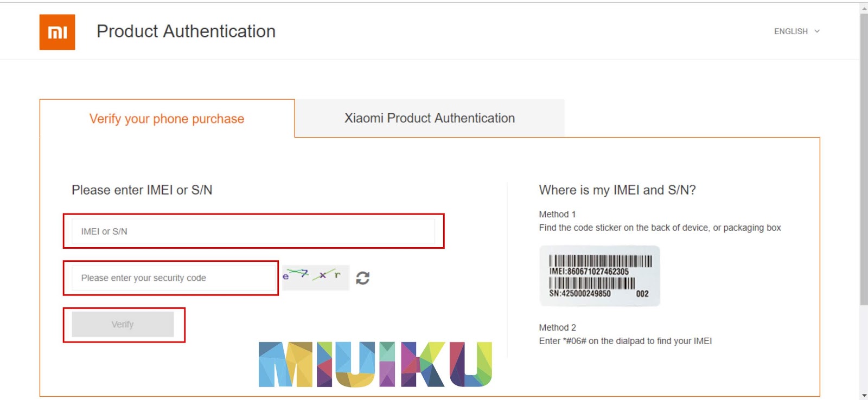Click the Product Authentication heading
The image size is (868, 400).
click(x=186, y=31)
